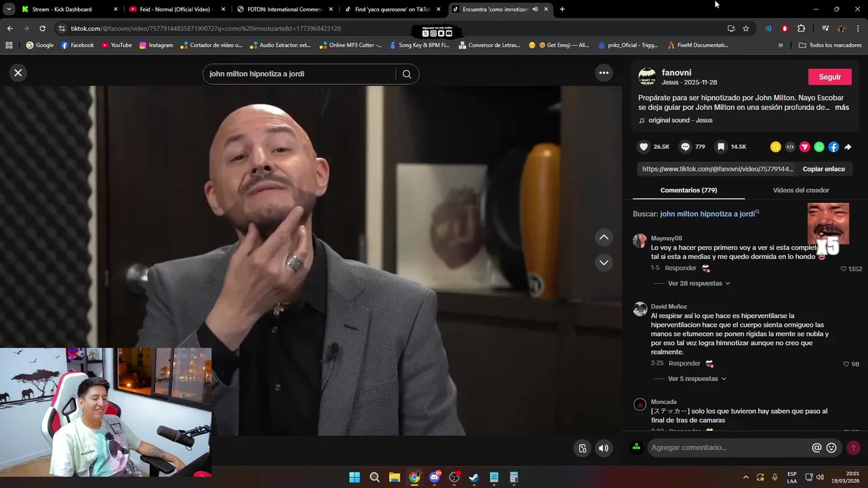The height and width of the screenshot is (488, 868).
Task: Reply to Maymoy08 comment via Responder
Action: pos(680,268)
